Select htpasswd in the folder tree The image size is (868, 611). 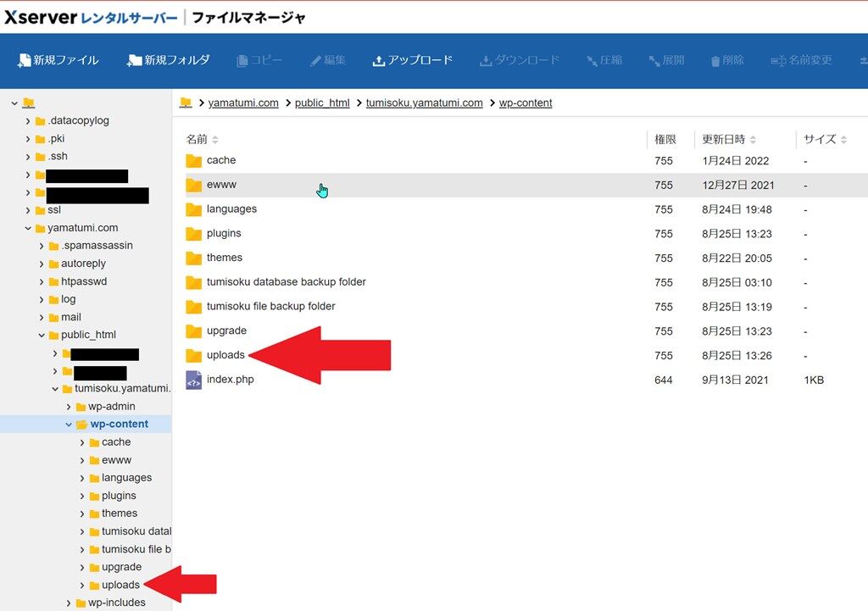(84, 281)
